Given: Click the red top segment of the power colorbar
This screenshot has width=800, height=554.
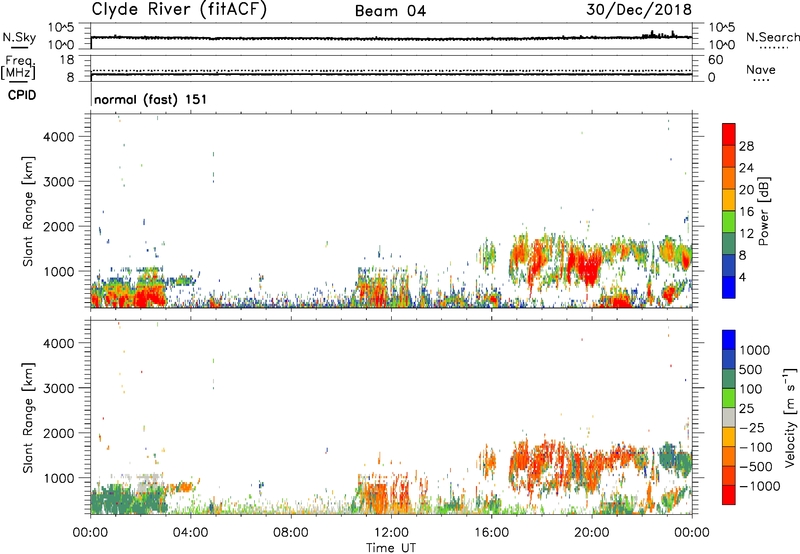Looking at the screenshot, I should coord(729,134).
